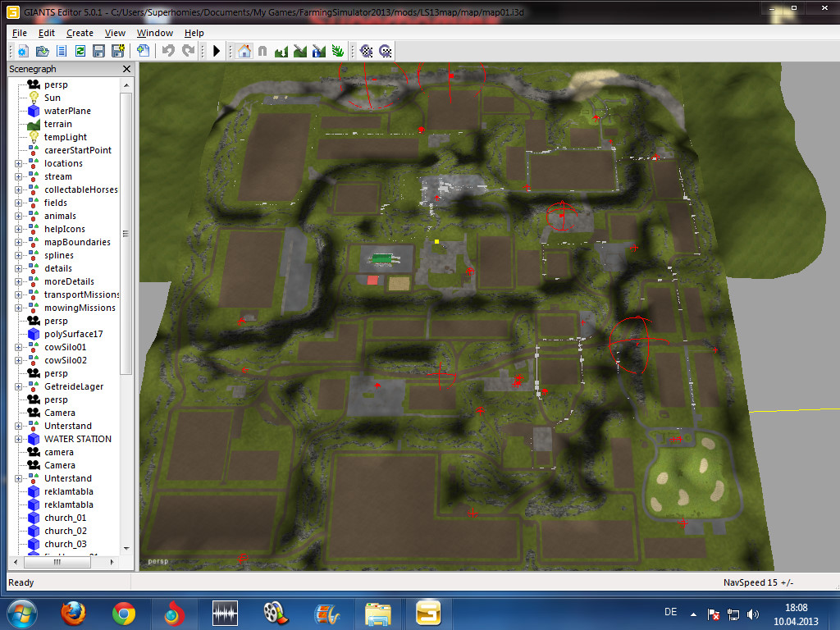The image size is (840, 630).
Task: Expand the cowSilo01 node
Action: tap(18, 347)
